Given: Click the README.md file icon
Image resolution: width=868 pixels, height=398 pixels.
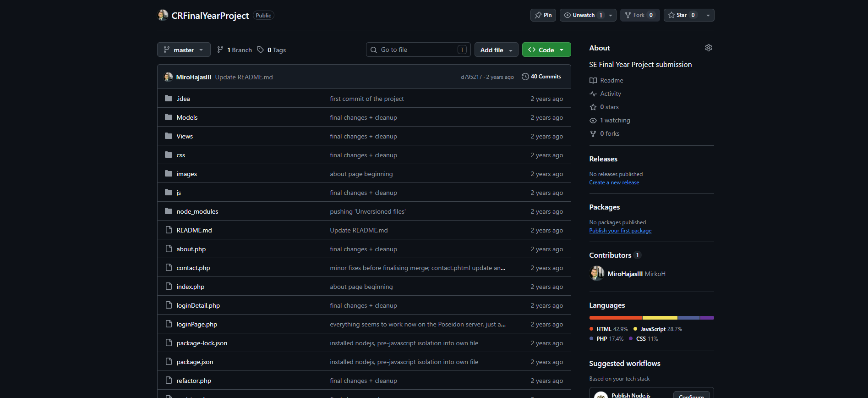Looking at the screenshot, I should (x=169, y=230).
